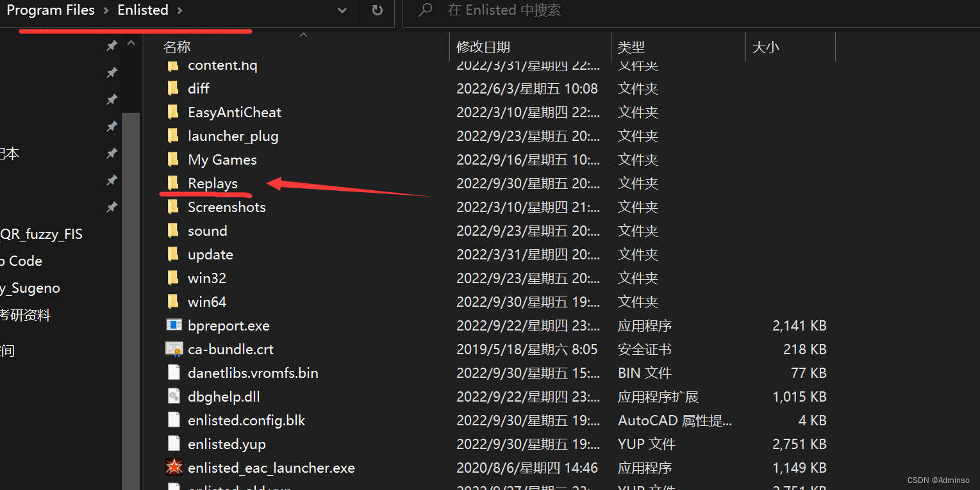Select the dbghelp.dll file name
The width and height of the screenshot is (980, 490).
[224, 396]
